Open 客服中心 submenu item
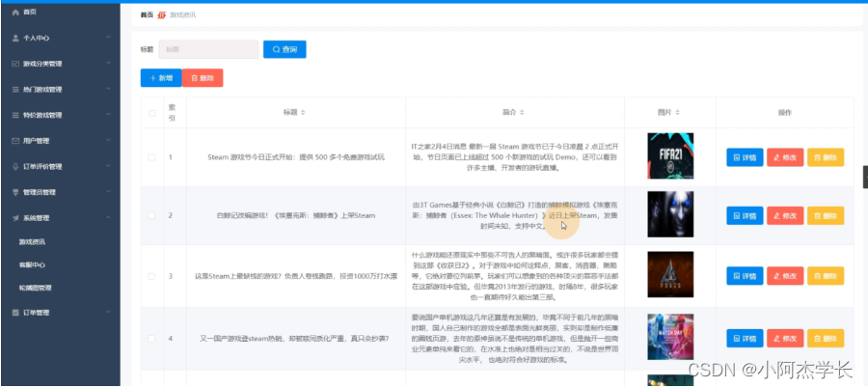 tap(32, 265)
